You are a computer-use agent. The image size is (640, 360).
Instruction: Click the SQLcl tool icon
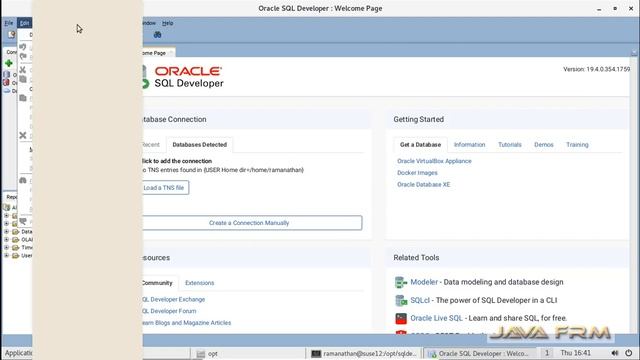pos(401,300)
